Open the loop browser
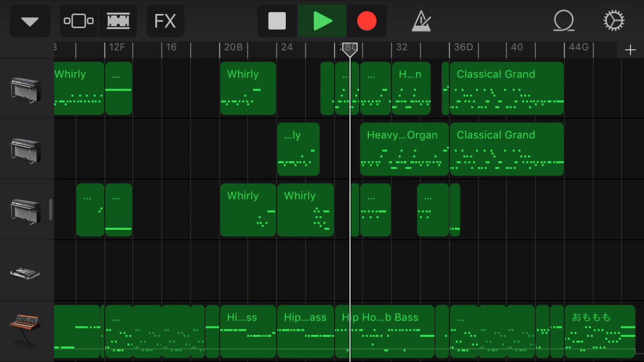Viewport: 644px width, 362px height. [x=563, y=21]
